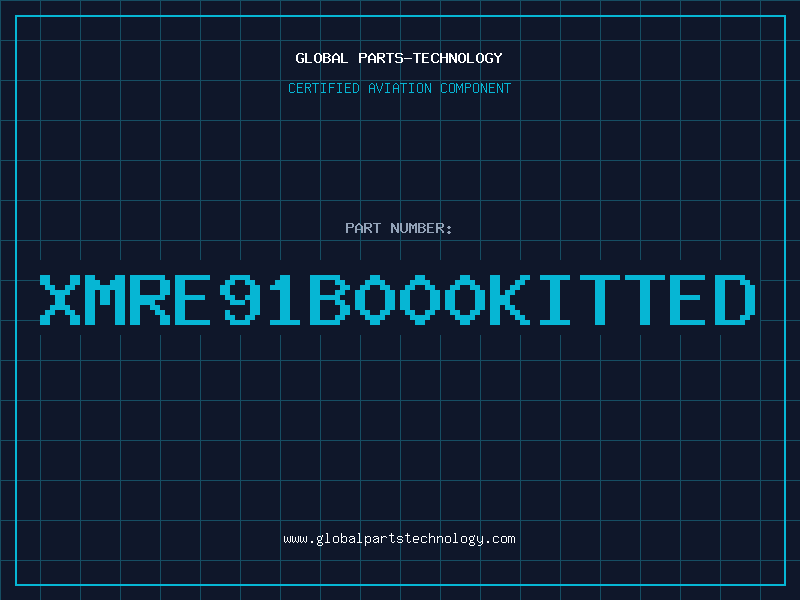
Task: Click the word TECHNOLOGY in the heading
Action: pyautogui.click(x=458, y=58)
